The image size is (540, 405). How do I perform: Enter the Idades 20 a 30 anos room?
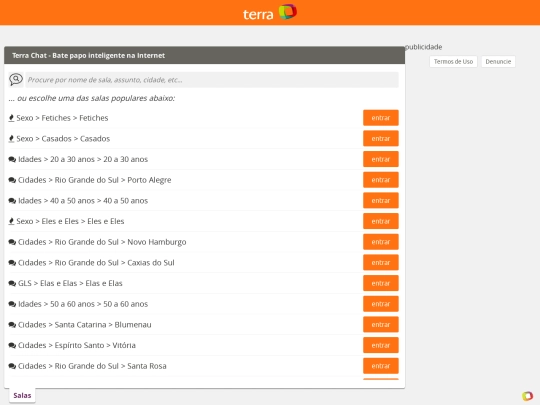coord(381,159)
